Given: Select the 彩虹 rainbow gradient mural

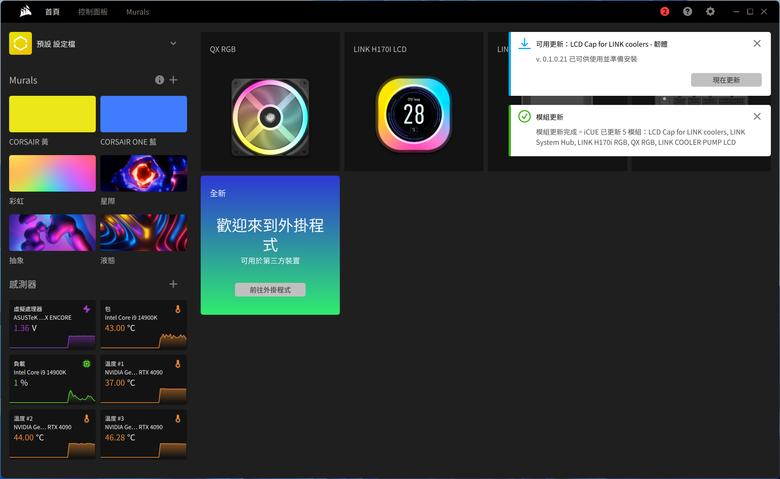Looking at the screenshot, I should point(52,173).
